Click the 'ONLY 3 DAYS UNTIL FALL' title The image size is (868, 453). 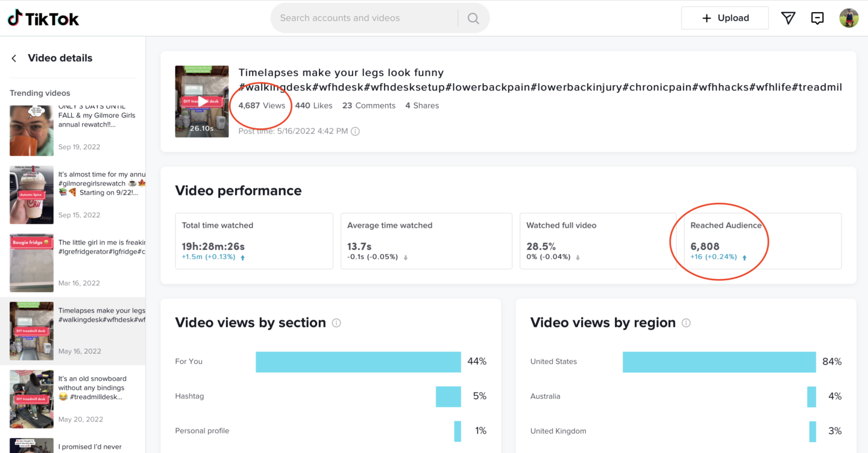(97, 115)
